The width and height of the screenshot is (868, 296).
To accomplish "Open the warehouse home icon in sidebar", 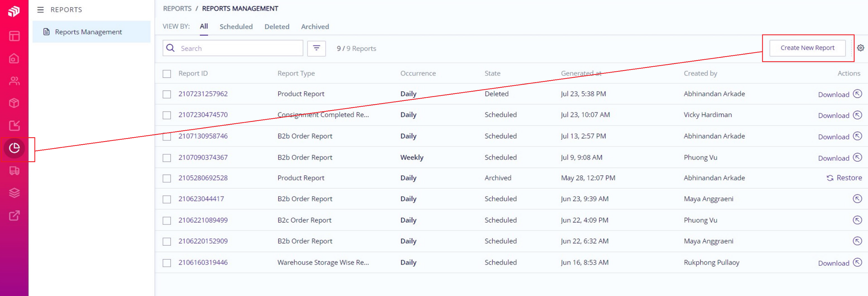I will [14, 59].
